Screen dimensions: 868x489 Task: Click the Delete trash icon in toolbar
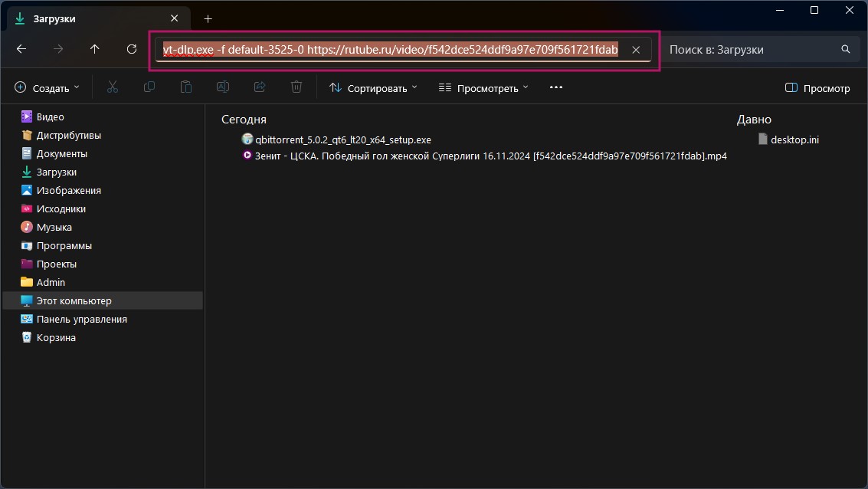(296, 87)
